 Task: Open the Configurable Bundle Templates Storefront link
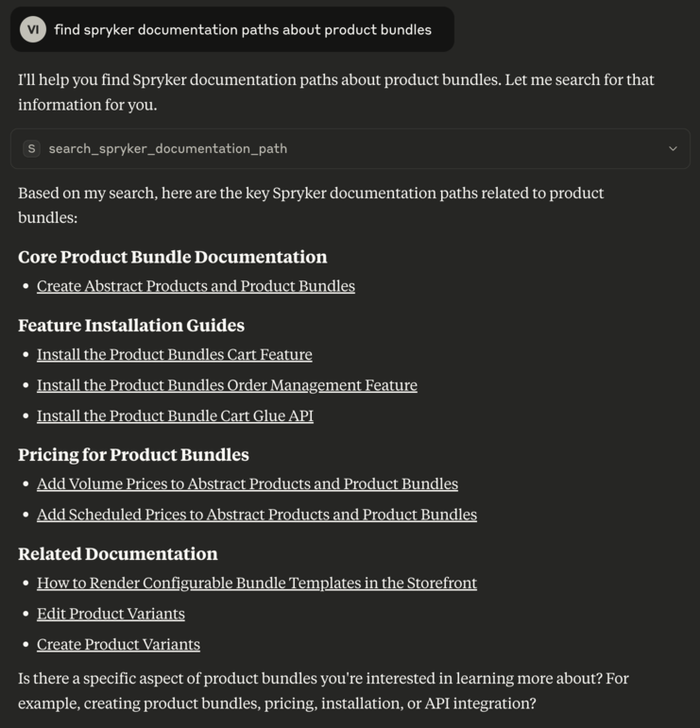click(256, 584)
